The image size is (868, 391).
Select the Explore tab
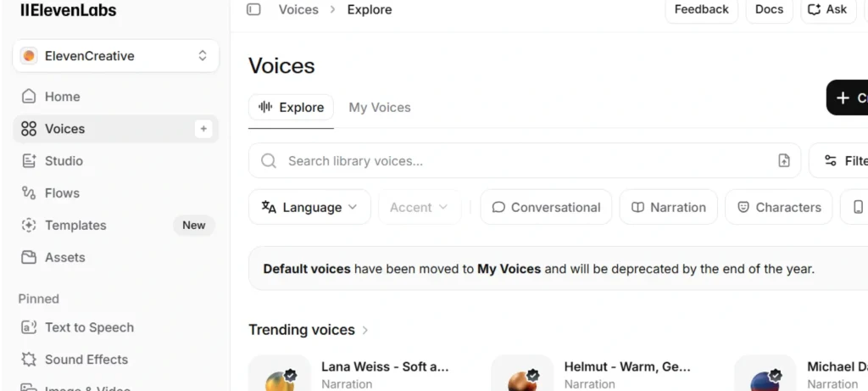coord(292,108)
